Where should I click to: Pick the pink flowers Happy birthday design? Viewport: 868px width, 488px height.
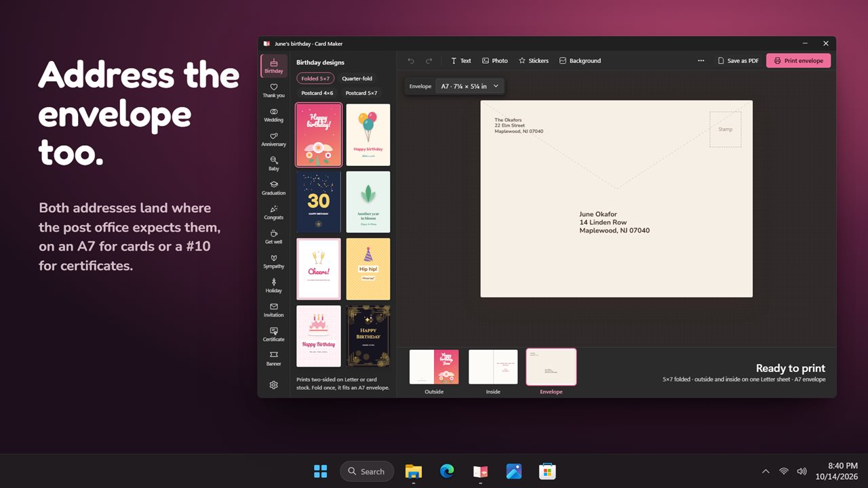point(319,135)
